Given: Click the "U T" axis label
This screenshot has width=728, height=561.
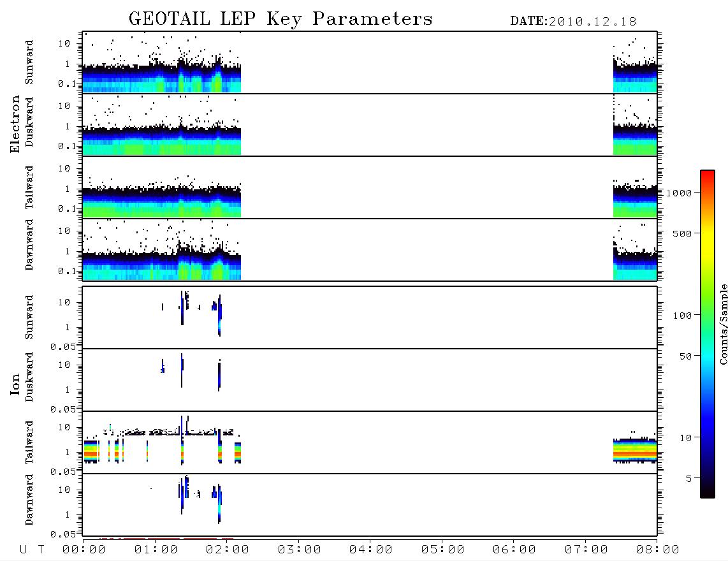Looking at the screenshot, I should pos(32,550).
